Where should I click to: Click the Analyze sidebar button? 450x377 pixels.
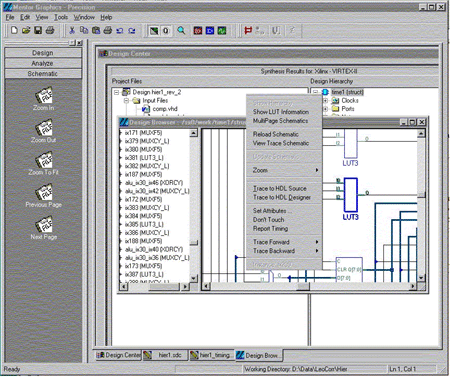tap(43, 63)
